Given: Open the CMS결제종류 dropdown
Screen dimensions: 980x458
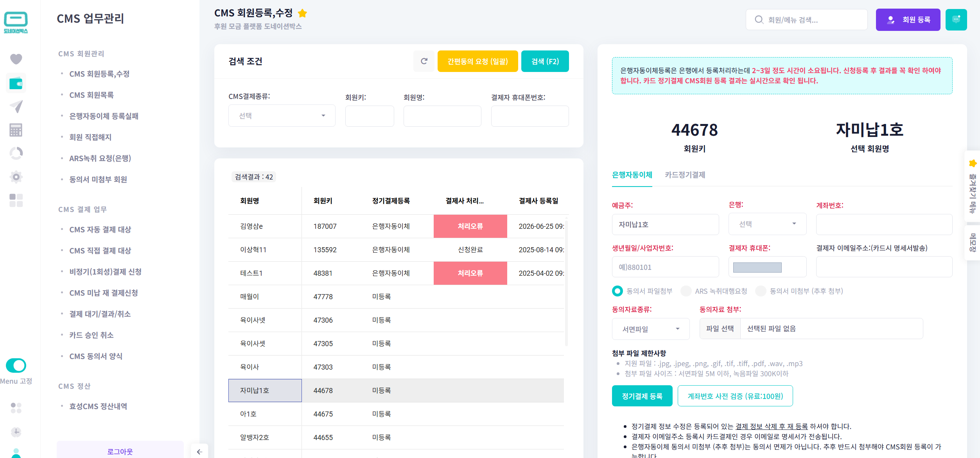Looking at the screenshot, I should (282, 116).
